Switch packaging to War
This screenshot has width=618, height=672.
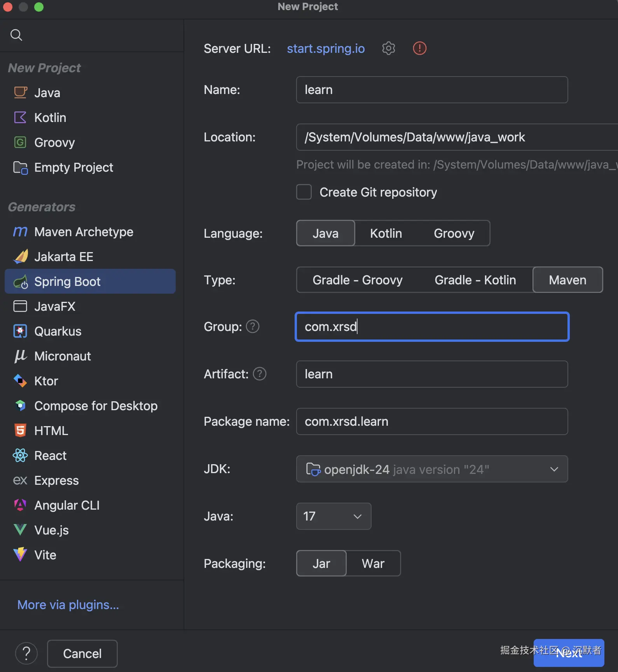[x=373, y=563]
